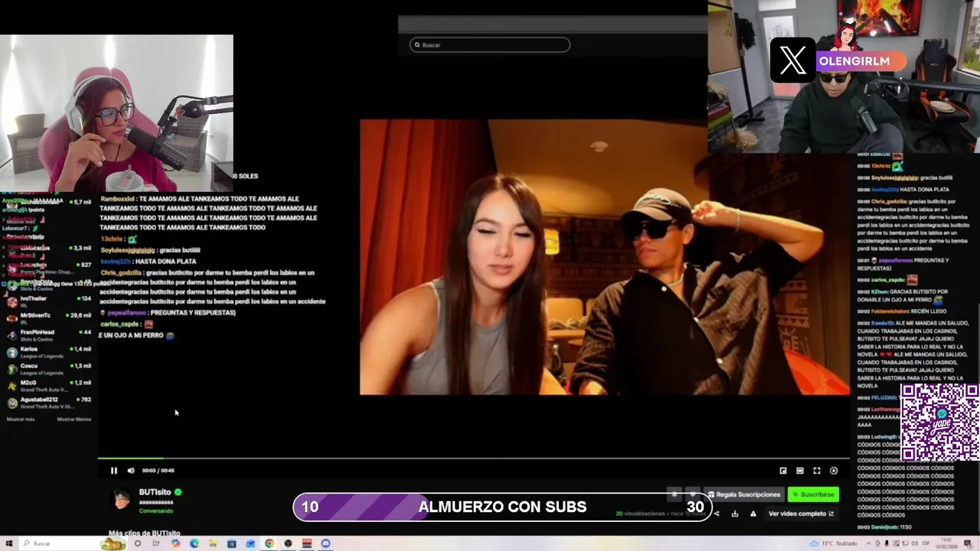Click the taskbar Buscar search box
Viewport: 980px width, 551px height.
pyautogui.click(x=73, y=543)
